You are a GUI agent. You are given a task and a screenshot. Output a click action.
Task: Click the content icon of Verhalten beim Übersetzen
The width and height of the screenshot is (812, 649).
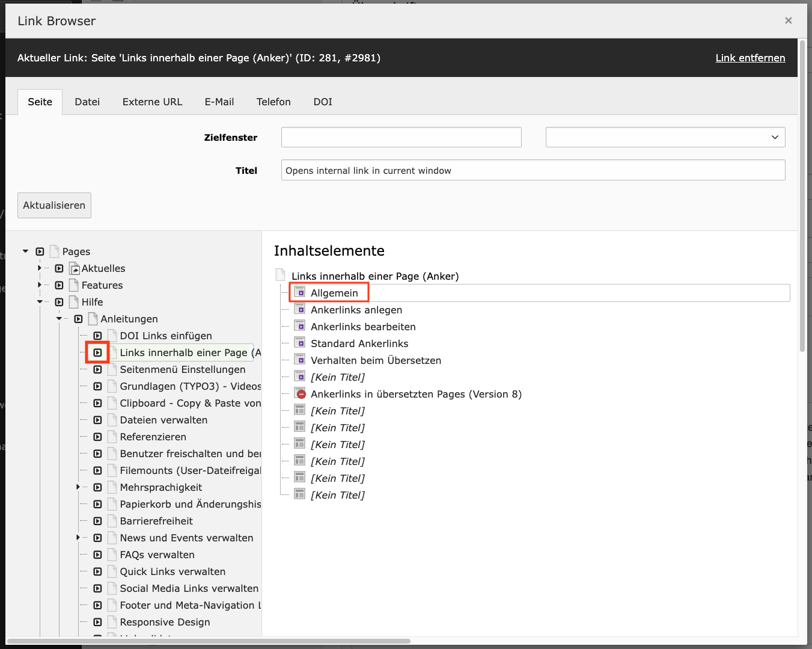pos(299,359)
